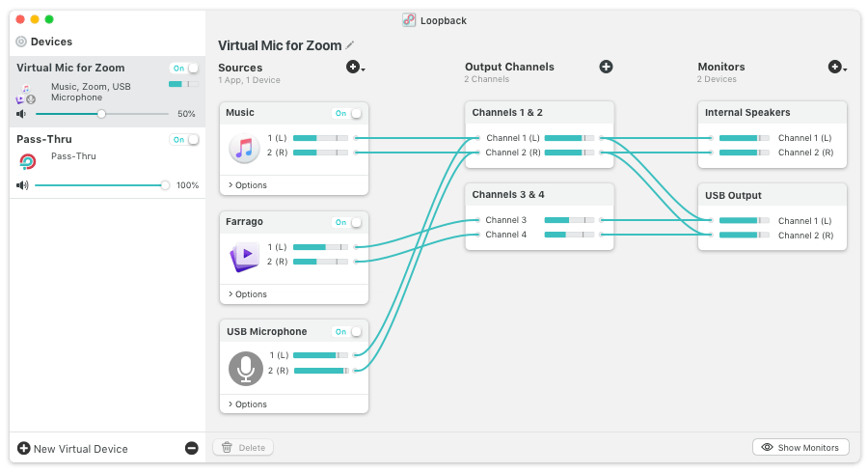Toggle the Virtual Mic for Zoom device off
Image resolution: width=868 pixels, height=473 pixels.
coord(184,69)
